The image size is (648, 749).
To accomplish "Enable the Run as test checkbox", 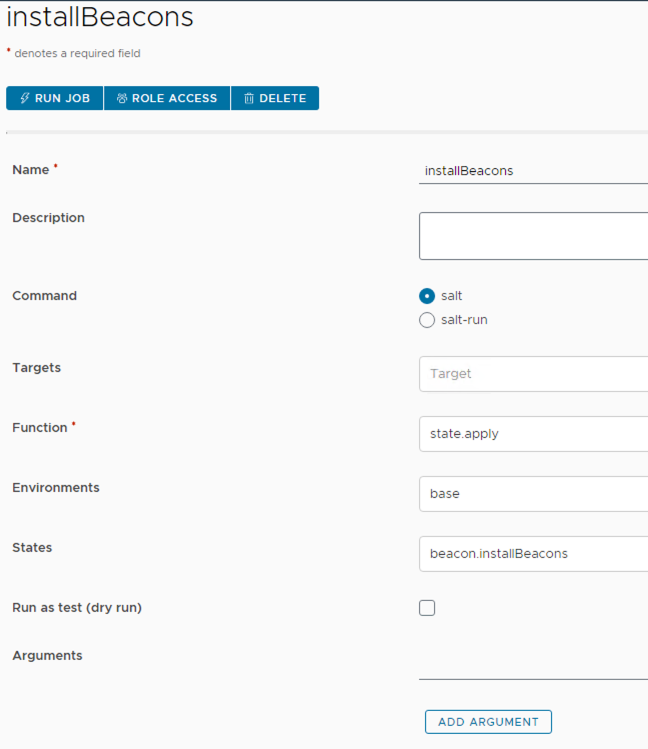I will pos(427,608).
